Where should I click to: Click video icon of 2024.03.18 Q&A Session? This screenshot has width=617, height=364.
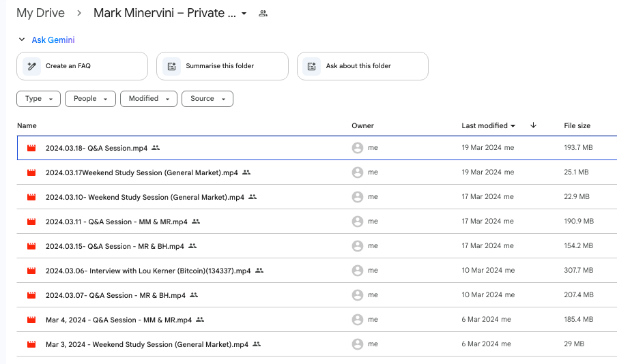click(31, 148)
